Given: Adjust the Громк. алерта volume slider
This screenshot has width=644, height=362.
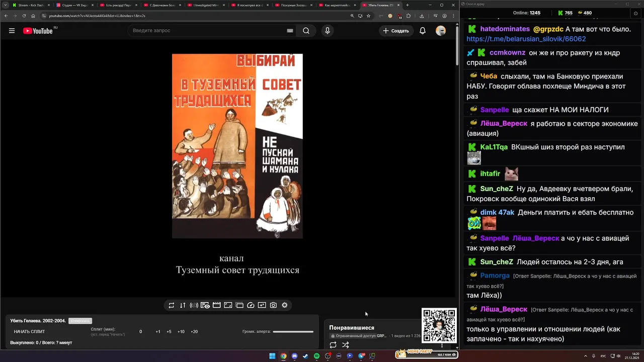Looking at the screenshot, I should pyautogui.click(x=293, y=332).
